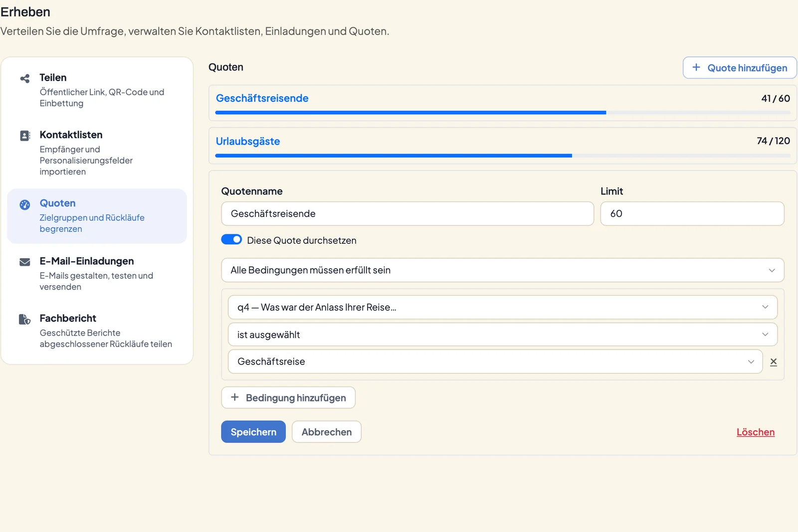Remove the Geschäftsreise condition with X icon

click(773, 362)
